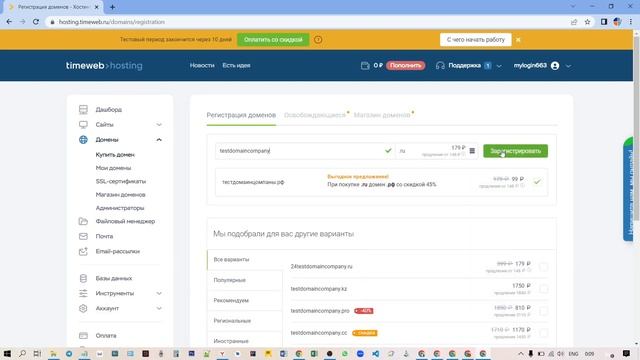Click the support headset icon
This screenshot has height=360, width=640.
[440, 65]
